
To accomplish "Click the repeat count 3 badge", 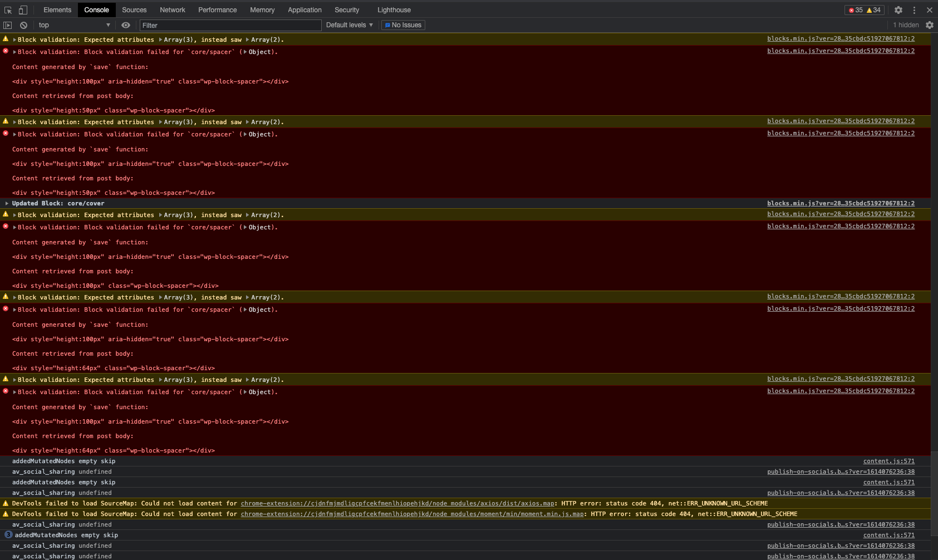I will (8, 535).
